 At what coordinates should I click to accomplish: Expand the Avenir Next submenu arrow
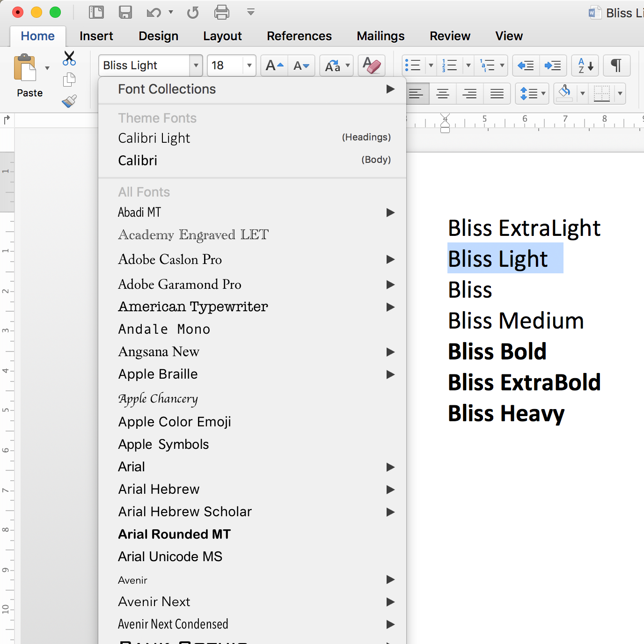pos(390,602)
